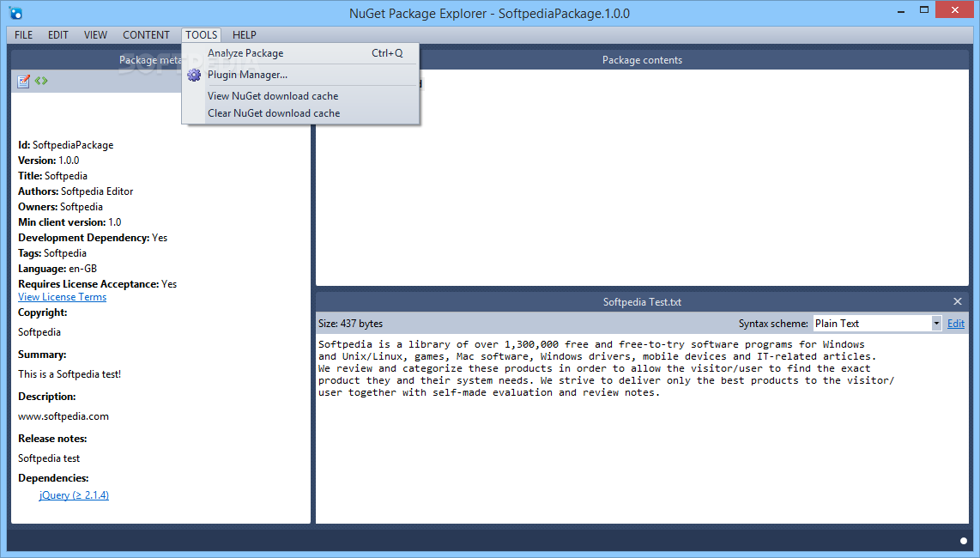Close the TOOLS menu
Screen dimensions: 980x558
click(202, 35)
